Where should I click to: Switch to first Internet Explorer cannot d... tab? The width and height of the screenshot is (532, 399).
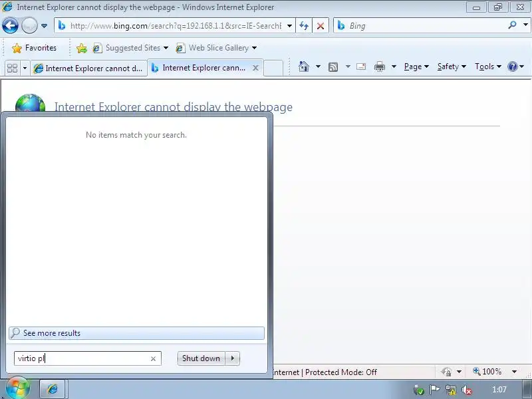88,68
